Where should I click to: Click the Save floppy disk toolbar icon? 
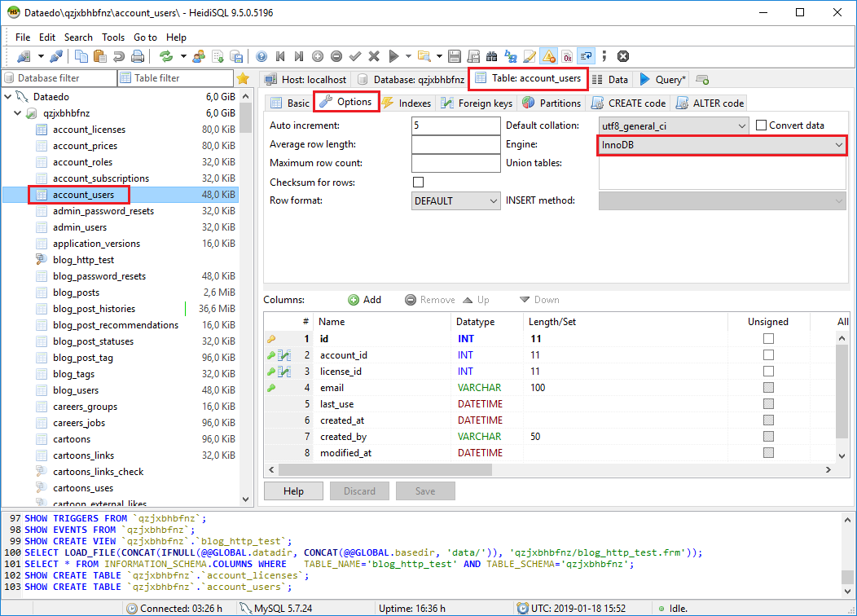[x=454, y=56]
